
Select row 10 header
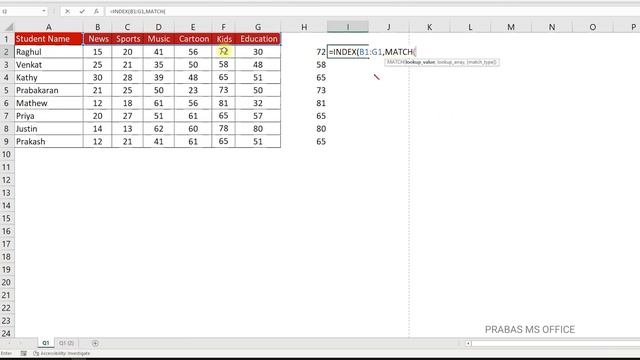coord(7,154)
